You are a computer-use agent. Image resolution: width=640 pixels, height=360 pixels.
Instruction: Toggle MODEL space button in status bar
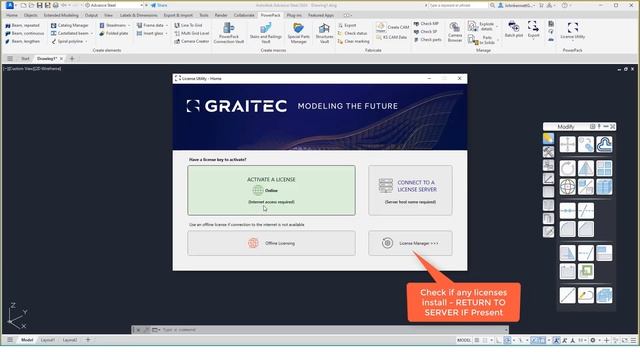click(x=464, y=340)
